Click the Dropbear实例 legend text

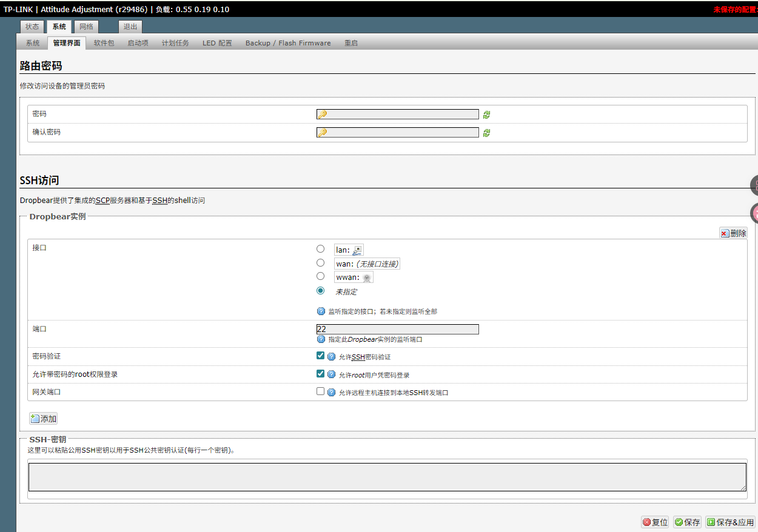[58, 216]
